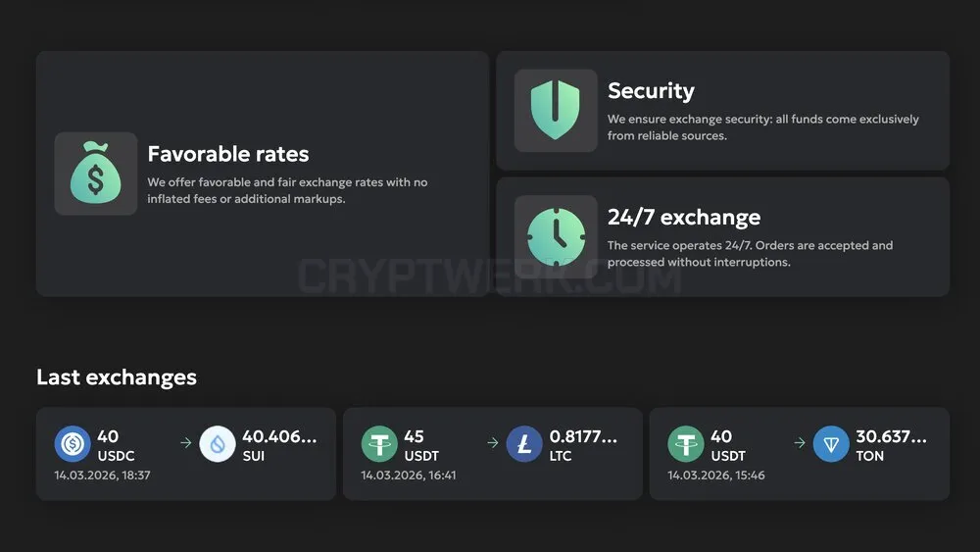Image resolution: width=980 pixels, height=552 pixels.
Task: Click the Litecoin LTC coin icon
Action: click(x=523, y=444)
